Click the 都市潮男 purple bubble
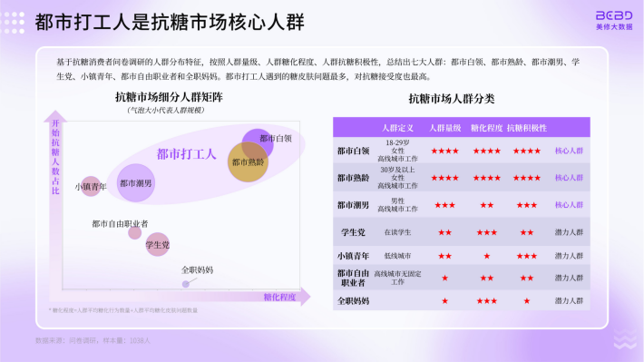644x362 pixels. [x=135, y=183]
